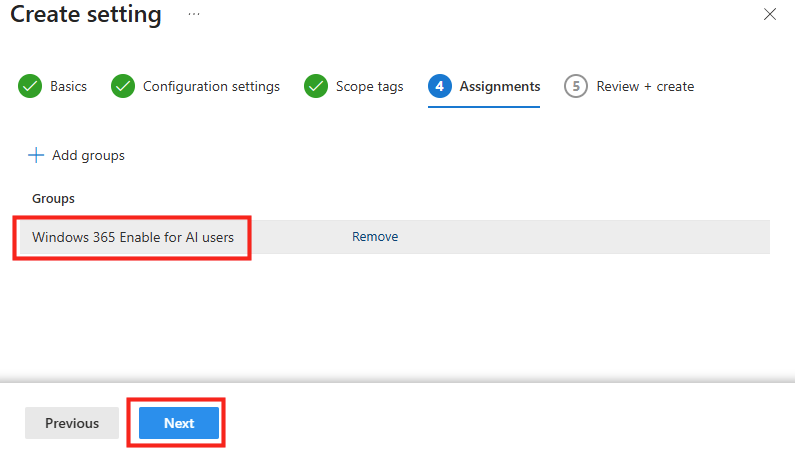Click the Add groups text link
795x453 pixels.
pyautogui.click(x=88, y=155)
